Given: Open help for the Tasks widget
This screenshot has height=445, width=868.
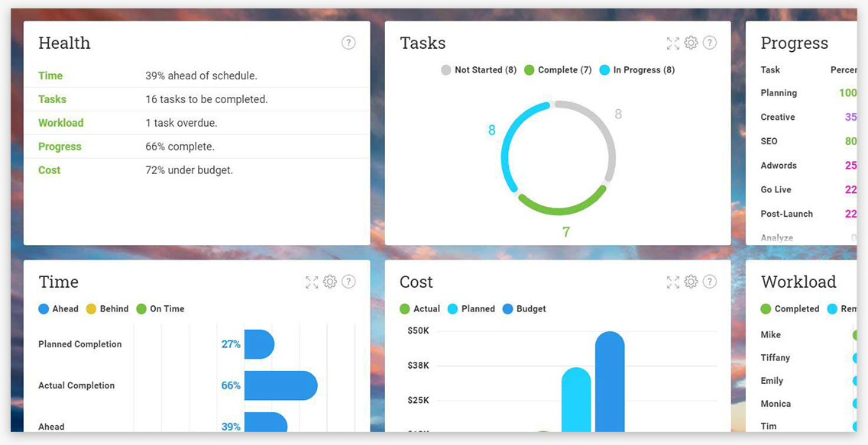Looking at the screenshot, I should 710,43.
